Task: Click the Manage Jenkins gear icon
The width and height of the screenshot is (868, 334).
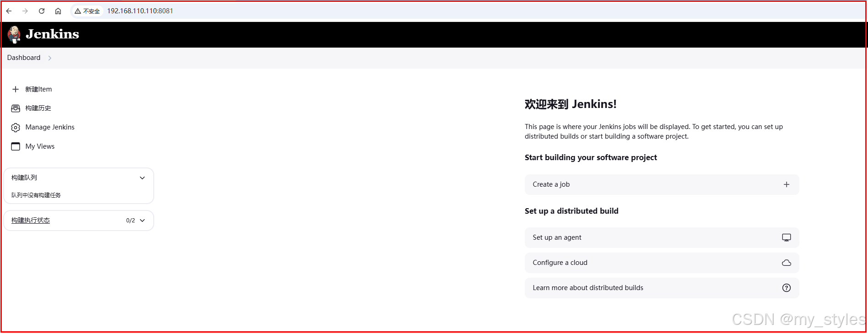Action: 16,127
